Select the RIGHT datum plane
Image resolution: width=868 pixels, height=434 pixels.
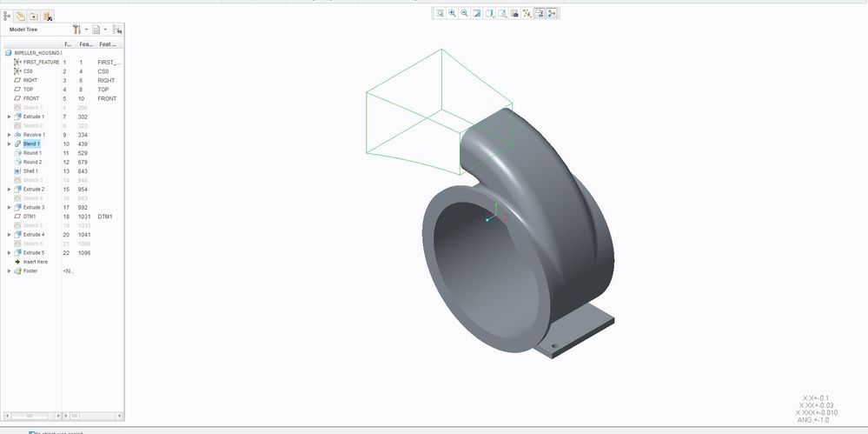click(x=30, y=80)
